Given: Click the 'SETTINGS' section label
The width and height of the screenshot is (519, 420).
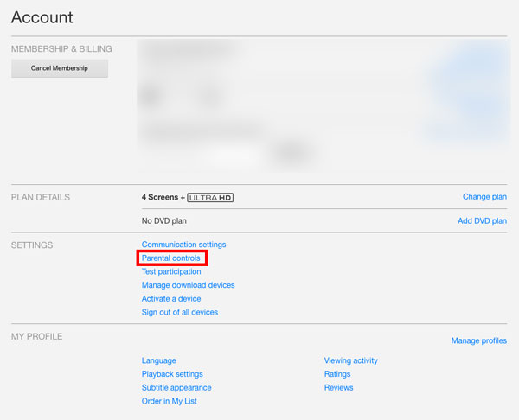Looking at the screenshot, I should (32, 245).
